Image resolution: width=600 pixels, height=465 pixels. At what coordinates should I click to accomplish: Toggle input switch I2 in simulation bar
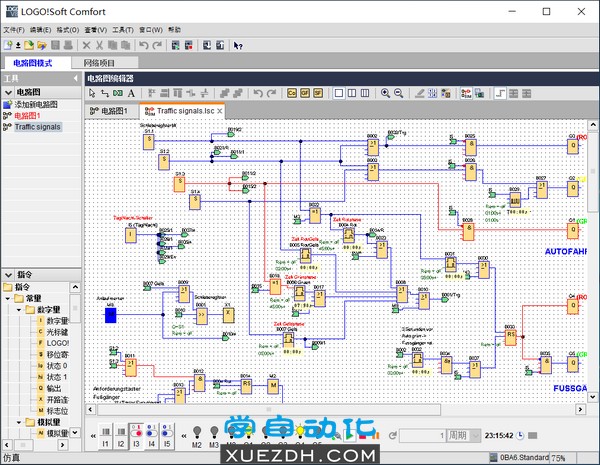pos(121,436)
